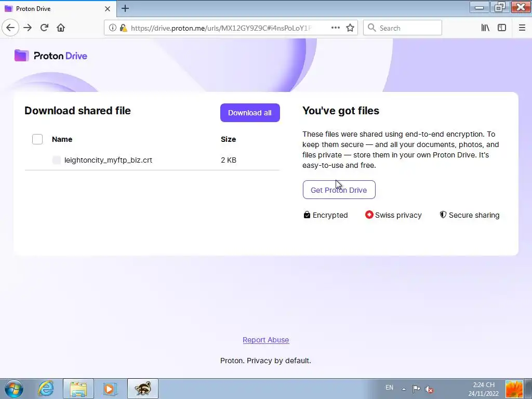The width and height of the screenshot is (532, 399).
Task: Click the address bar URL
Action: click(221, 28)
